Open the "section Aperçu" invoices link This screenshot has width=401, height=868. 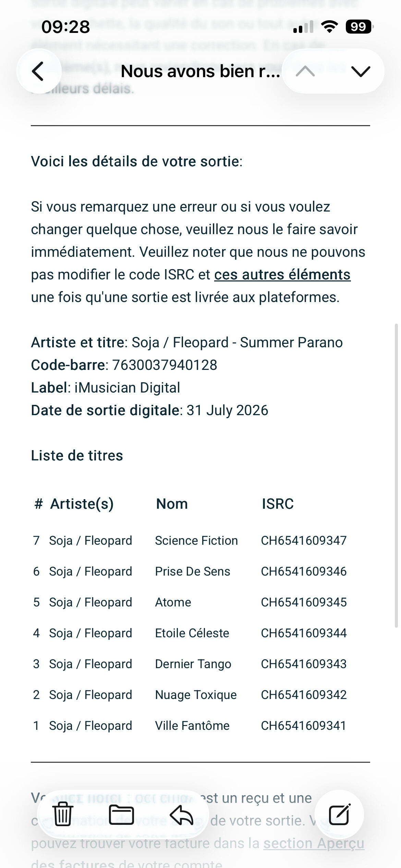click(314, 843)
